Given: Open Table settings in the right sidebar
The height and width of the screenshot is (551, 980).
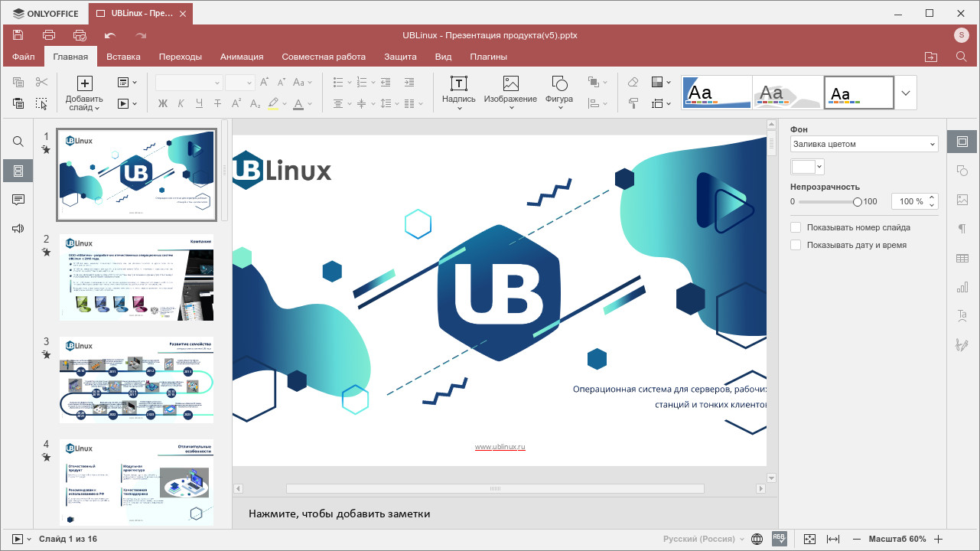Looking at the screenshot, I should tap(962, 259).
